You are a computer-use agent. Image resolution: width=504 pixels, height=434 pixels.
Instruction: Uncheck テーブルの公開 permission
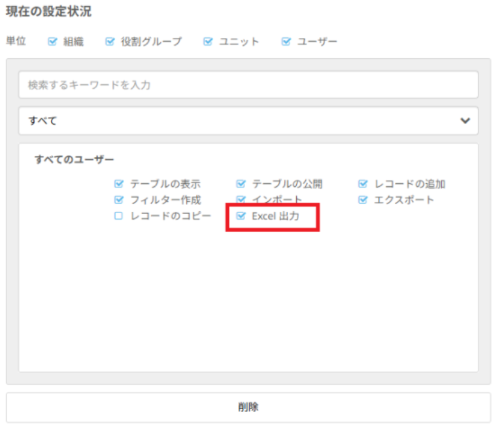(241, 184)
